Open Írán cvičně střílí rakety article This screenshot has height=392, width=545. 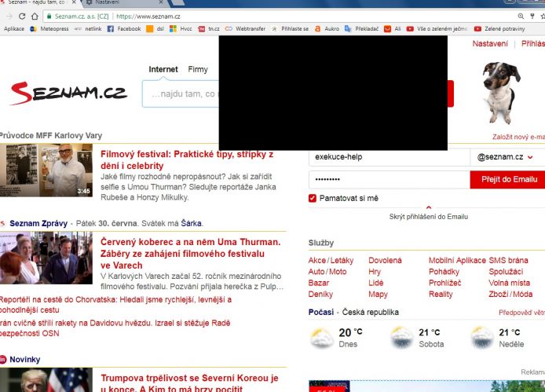115,328
